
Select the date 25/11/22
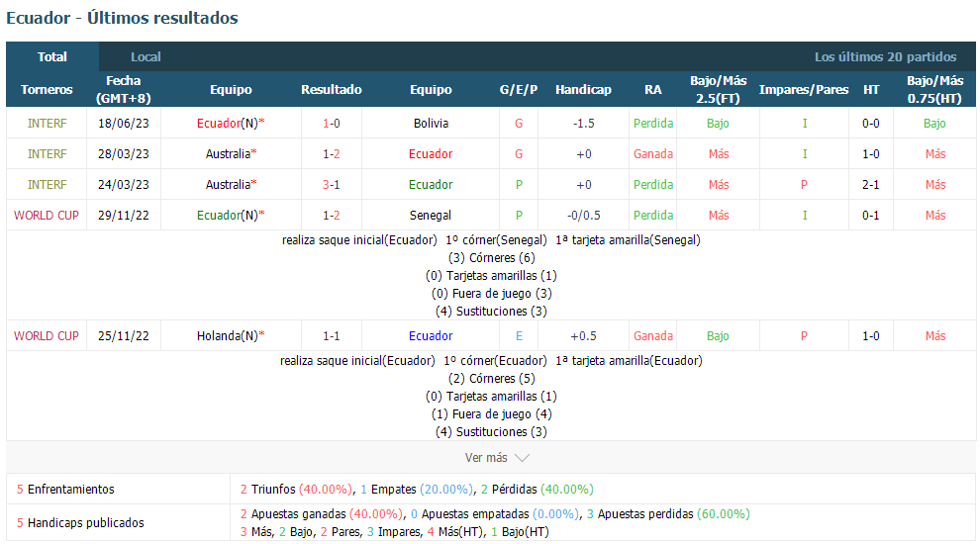(x=123, y=335)
